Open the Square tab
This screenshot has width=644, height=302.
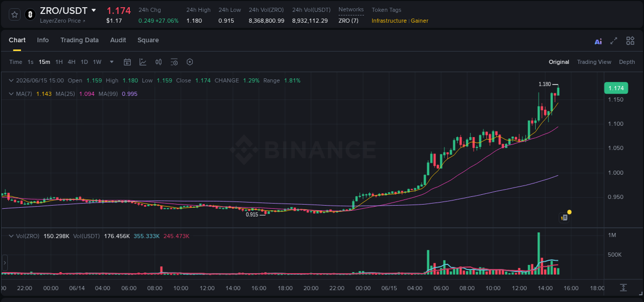148,40
